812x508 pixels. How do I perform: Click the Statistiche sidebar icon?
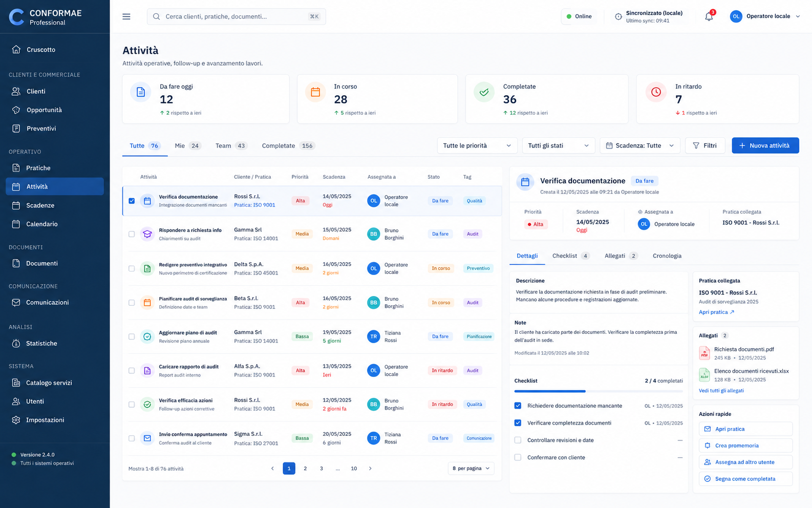click(16, 344)
